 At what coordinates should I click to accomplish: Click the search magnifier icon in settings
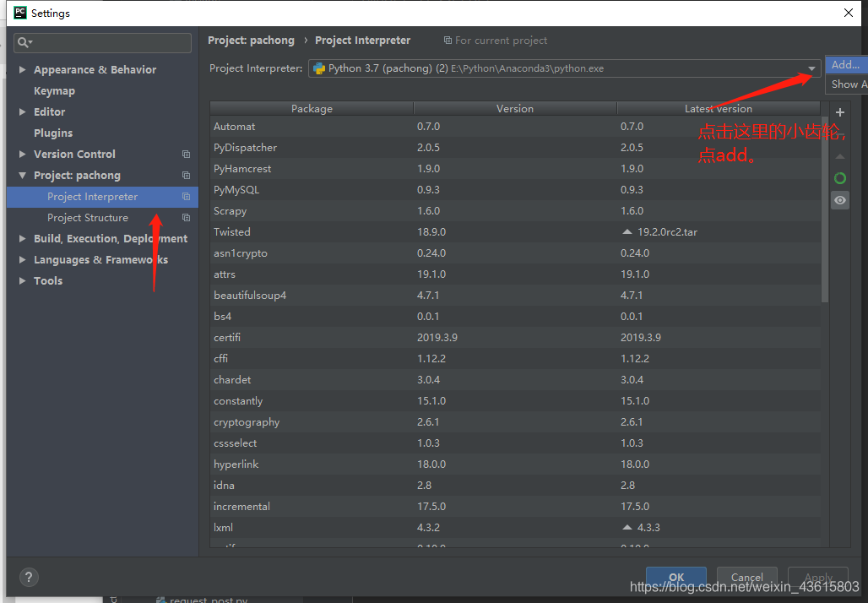[x=24, y=42]
